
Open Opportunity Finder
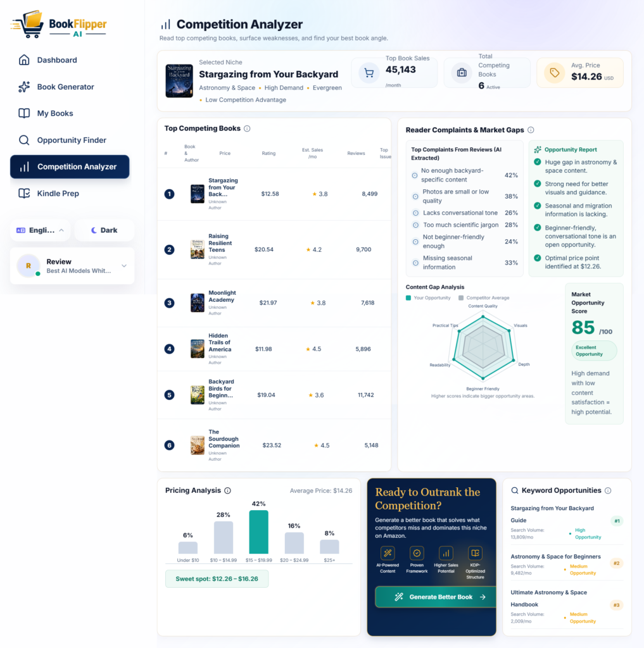[x=70, y=140]
